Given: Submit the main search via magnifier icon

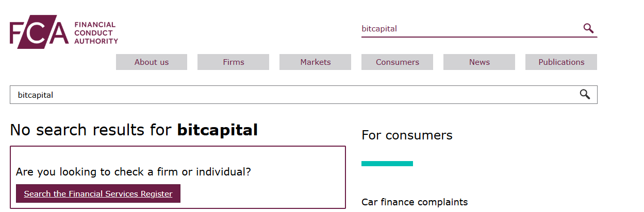Looking at the screenshot, I should point(585,94).
